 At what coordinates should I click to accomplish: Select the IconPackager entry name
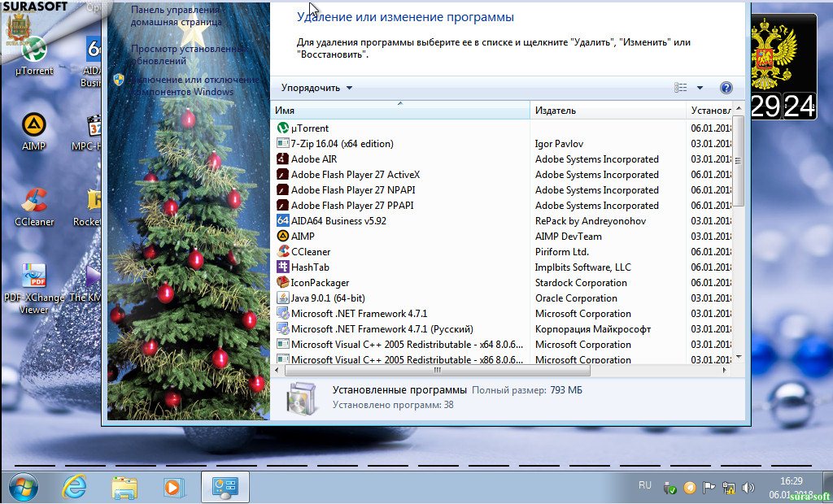pyautogui.click(x=320, y=283)
